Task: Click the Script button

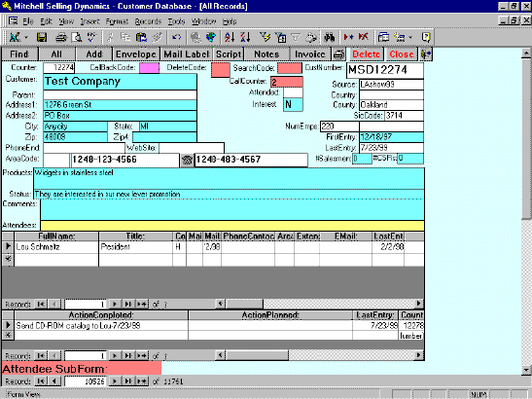Action: (229, 54)
